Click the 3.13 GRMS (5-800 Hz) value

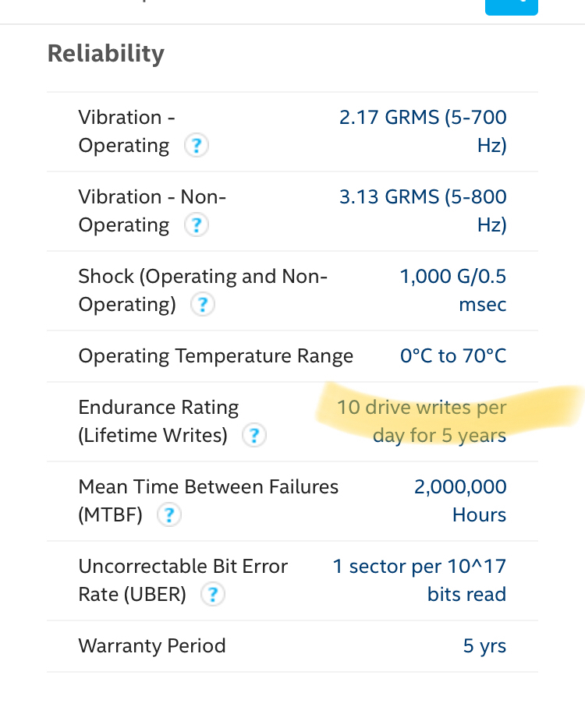pyautogui.click(x=423, y=210)
